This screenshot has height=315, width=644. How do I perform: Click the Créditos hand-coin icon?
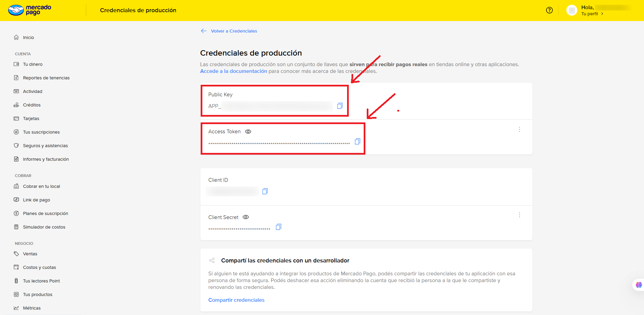pos(16,105)
